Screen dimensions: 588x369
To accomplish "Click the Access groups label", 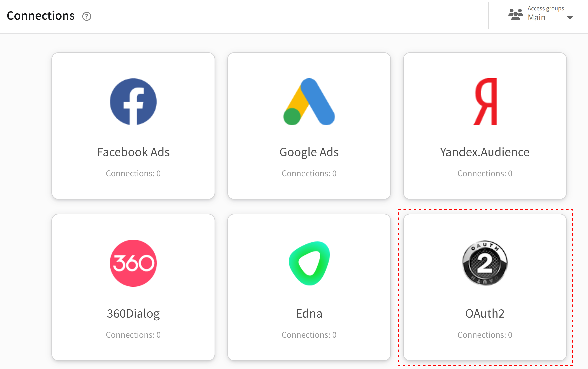I will (546, 8).
